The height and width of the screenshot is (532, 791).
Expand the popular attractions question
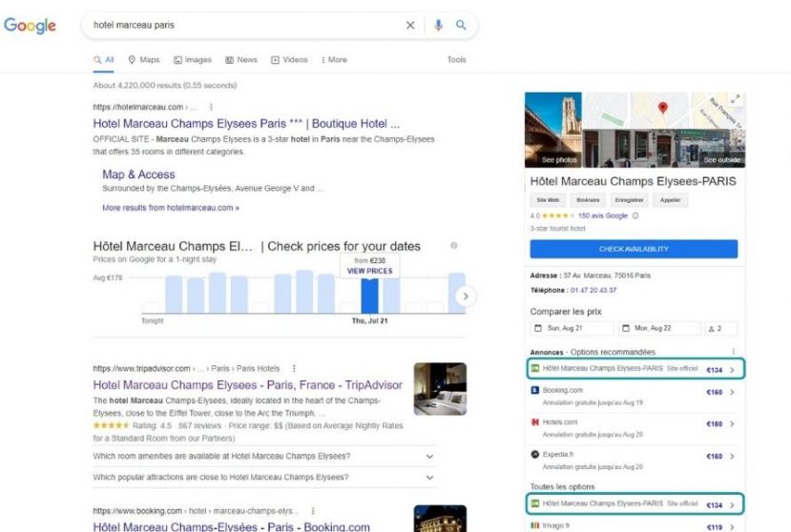click(x=264, y=477)
